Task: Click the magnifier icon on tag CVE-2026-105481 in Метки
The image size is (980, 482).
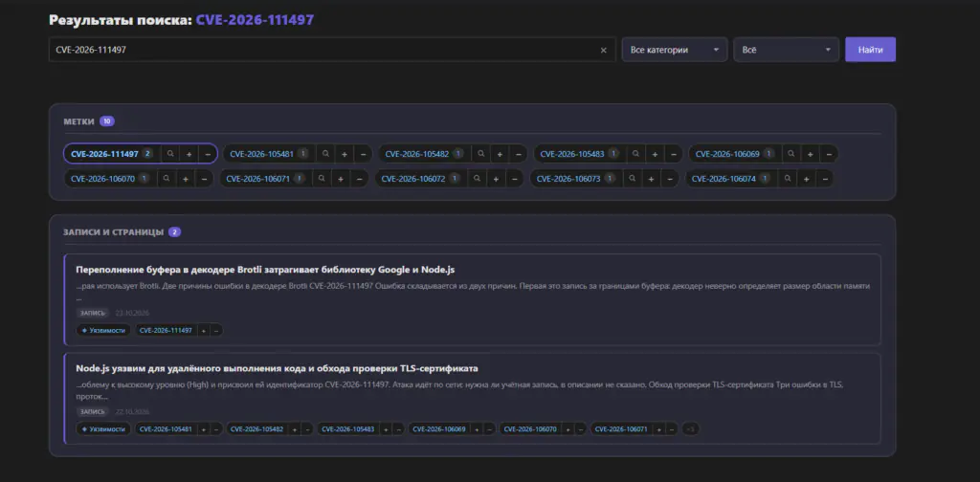Action: click(x=325, y=154)
